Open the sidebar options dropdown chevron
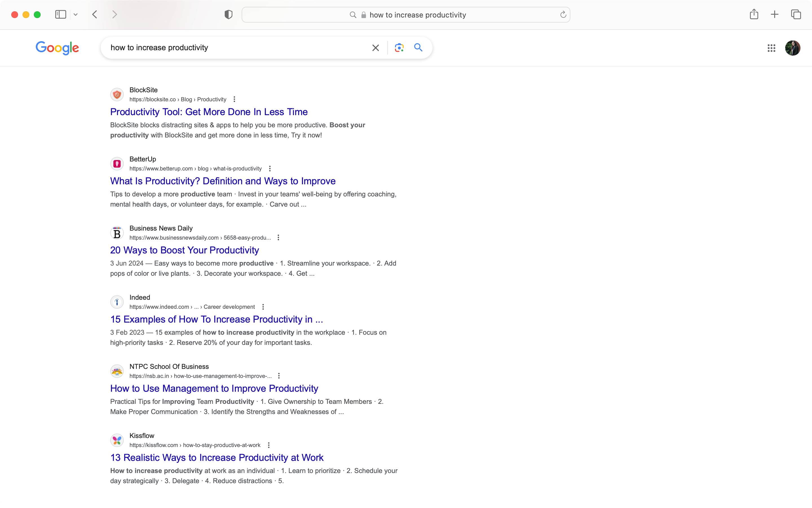This screenshot has height=508, width=812. [76, 14]
